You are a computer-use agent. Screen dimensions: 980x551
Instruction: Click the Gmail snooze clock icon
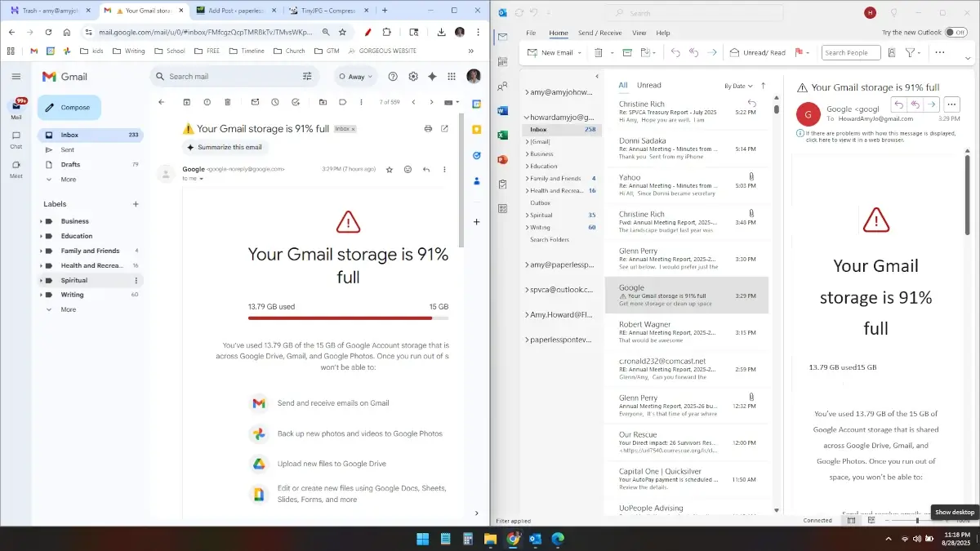(x=275, y=102)
